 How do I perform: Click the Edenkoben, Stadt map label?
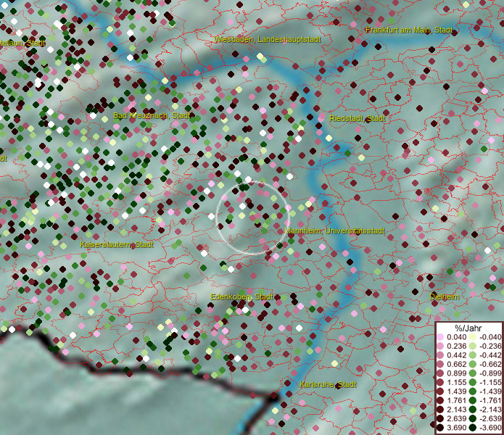(x=242, y=297)
